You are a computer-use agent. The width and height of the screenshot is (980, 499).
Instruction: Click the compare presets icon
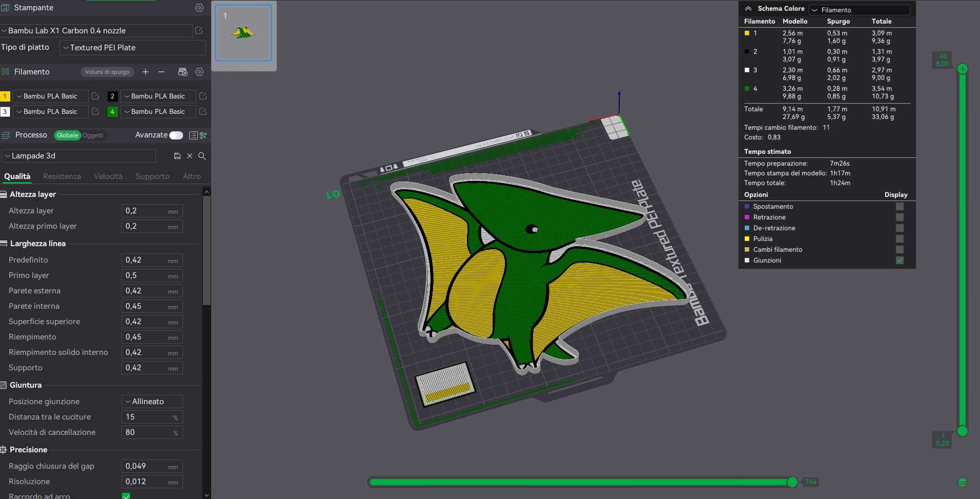[203, 135]
